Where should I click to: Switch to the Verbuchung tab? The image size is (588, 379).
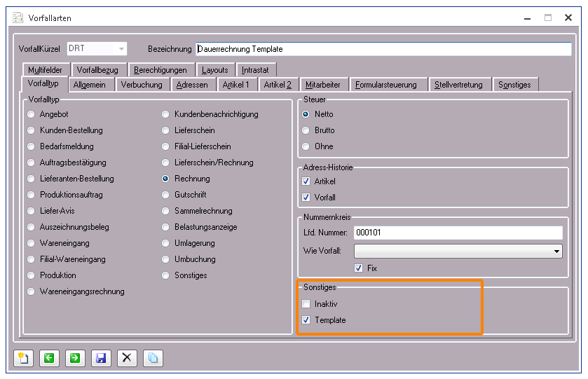[x=142, y=85]
